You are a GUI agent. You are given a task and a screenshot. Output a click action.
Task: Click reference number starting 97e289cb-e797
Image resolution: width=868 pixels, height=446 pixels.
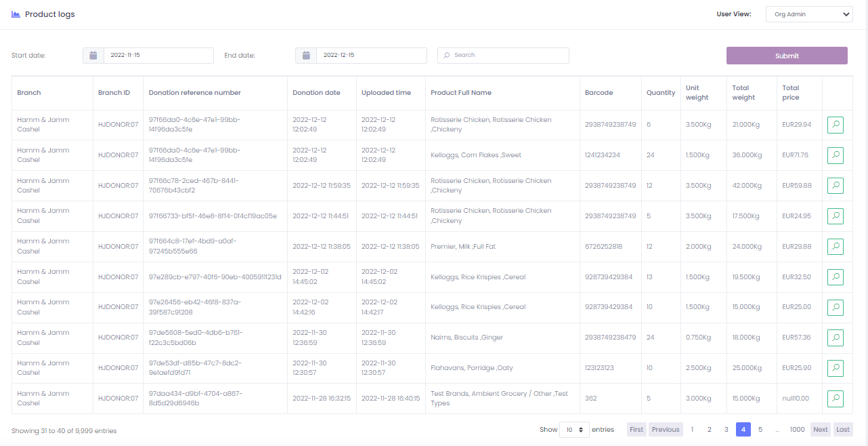pyautogui.click(x=215, y=277)
